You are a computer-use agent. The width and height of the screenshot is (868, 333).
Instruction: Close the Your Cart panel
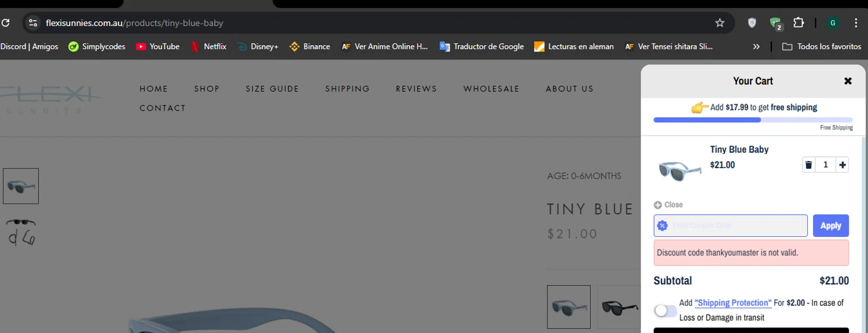[x=848, y=81]
